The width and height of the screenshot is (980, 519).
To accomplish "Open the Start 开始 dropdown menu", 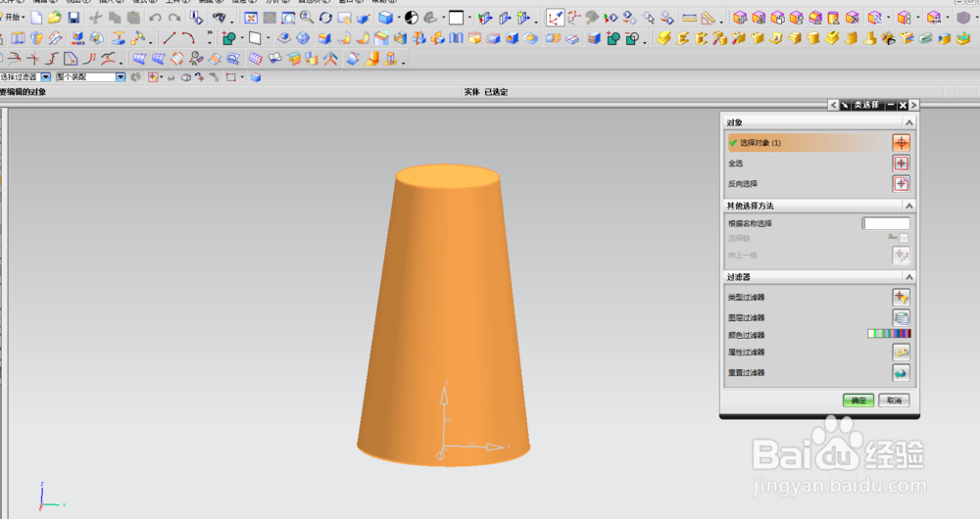I will [x=13, y=18].
